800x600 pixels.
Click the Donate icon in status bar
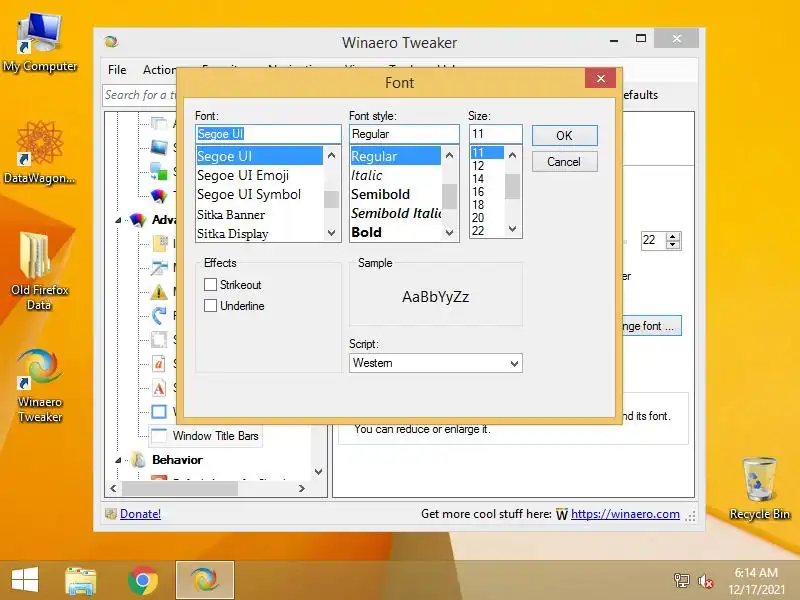coord(111,514)
